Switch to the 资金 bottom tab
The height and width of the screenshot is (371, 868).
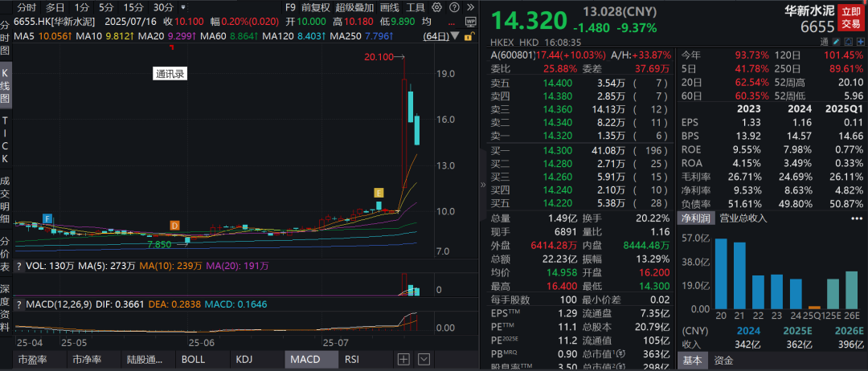[723, 361]
